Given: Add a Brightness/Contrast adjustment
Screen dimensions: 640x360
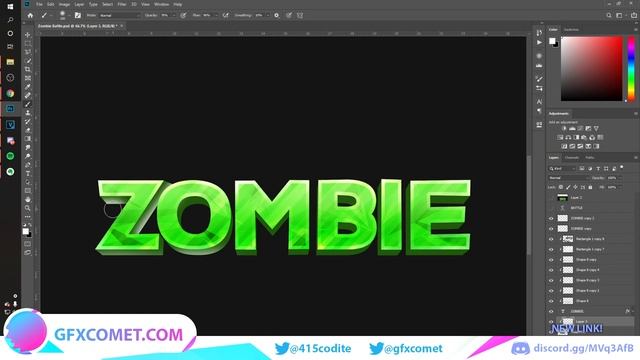Looking at the screenshot, I should 564,129.
